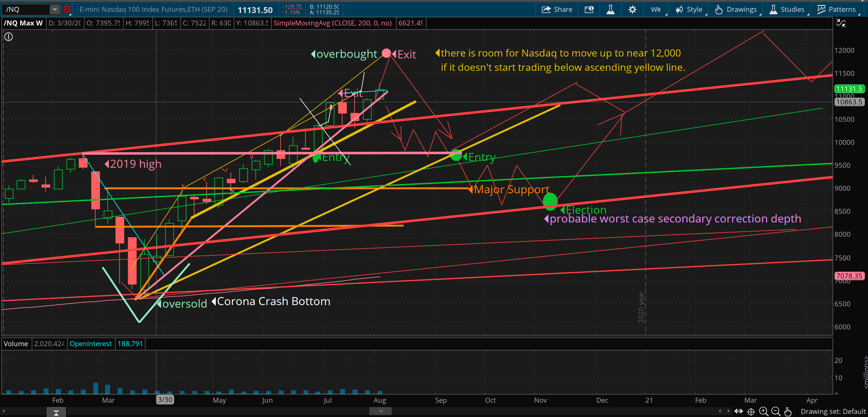868x417 pixels.
Task: Toggle the fit-to-chart auto-scale icon
Action: pos(841,23)
